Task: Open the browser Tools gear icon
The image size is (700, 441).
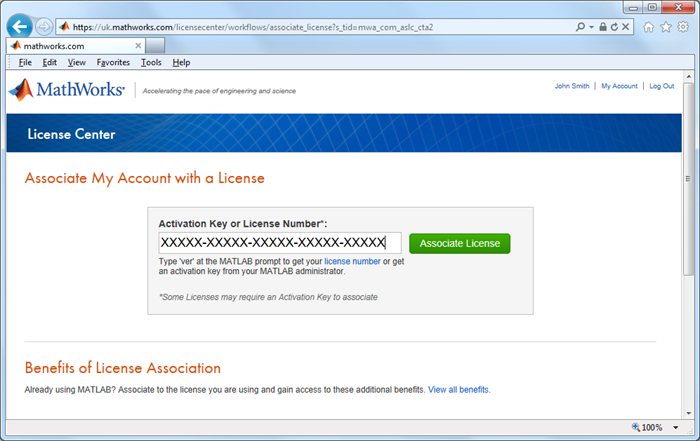Action: (x=684, y=26)
